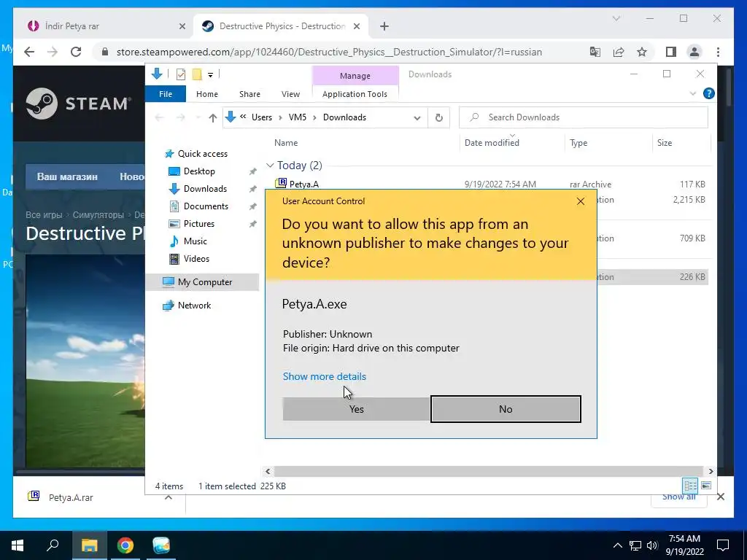Click the Explorer Forward arrow

click(181, 117)
